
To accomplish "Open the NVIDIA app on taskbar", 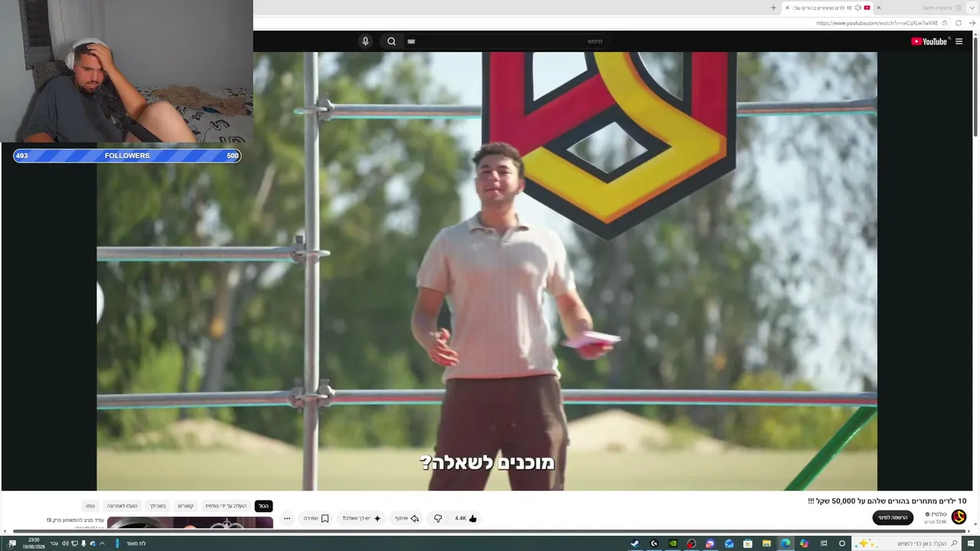I will [672, 543].
